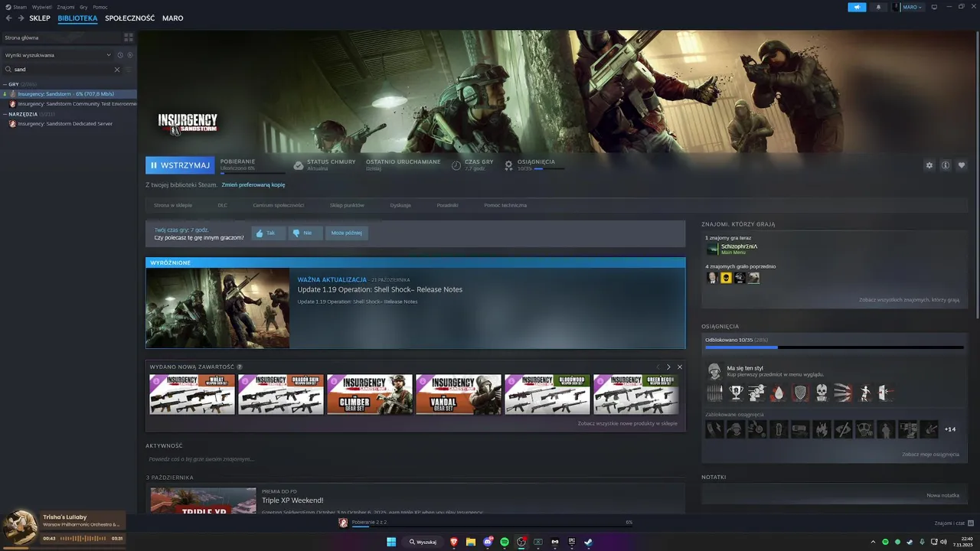Screen dimensions: 980x551
Task: Open Znajomi menu
Action: click(x=66, y=7)
